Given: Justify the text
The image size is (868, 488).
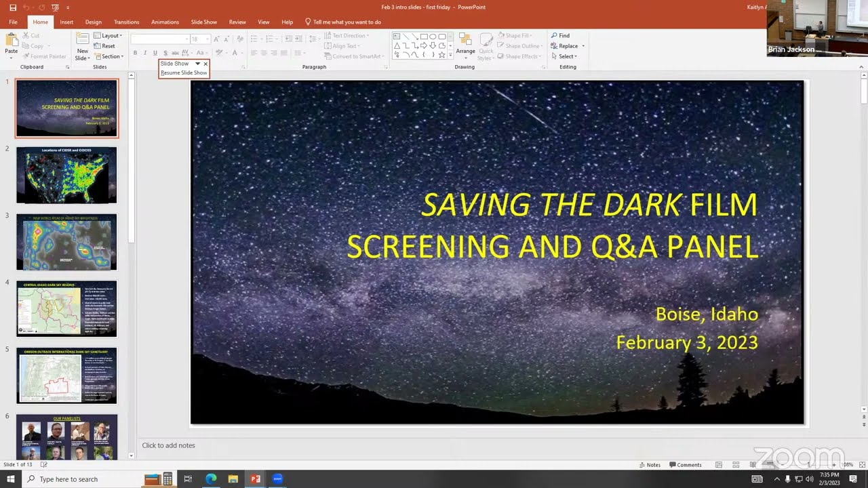Looking at the screenshot, I should [x=284, y=53].
